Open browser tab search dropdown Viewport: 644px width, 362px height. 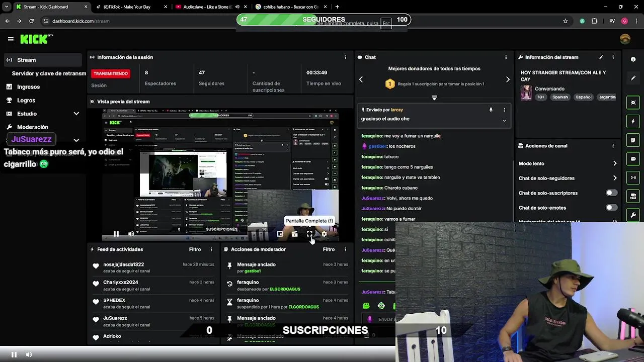coord(6,7)
